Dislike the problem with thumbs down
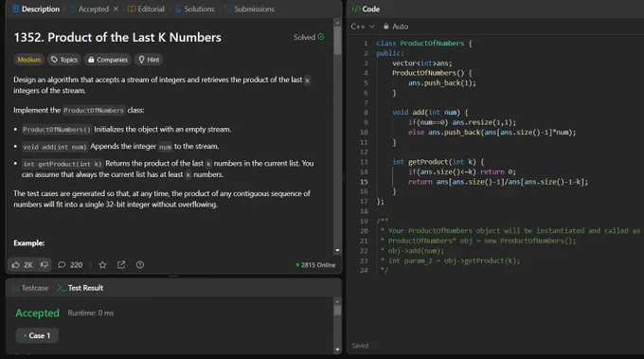 point(45,265)
